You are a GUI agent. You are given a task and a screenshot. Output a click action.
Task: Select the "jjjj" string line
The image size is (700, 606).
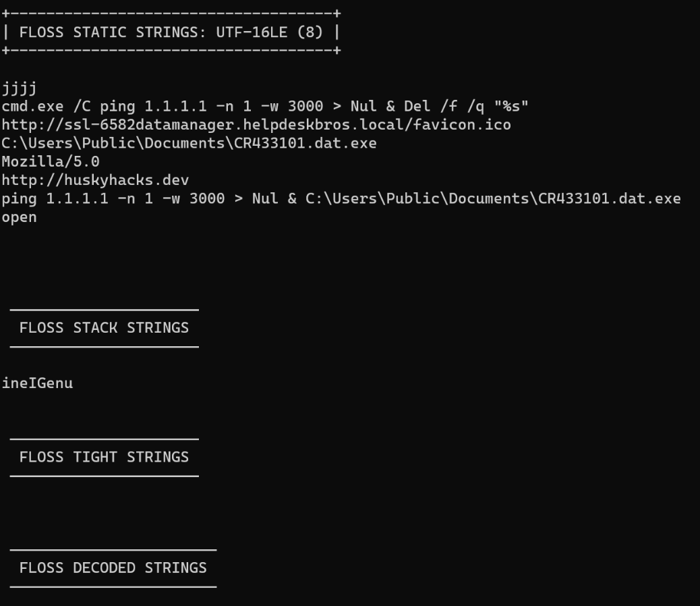coord(19,88)
